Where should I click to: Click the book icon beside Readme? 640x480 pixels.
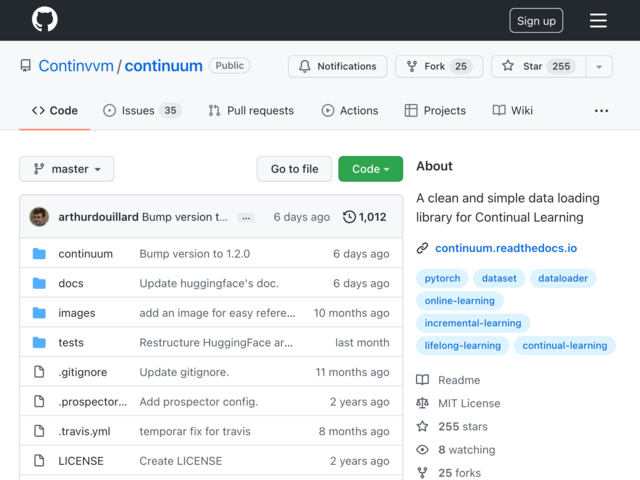(422, 380)
